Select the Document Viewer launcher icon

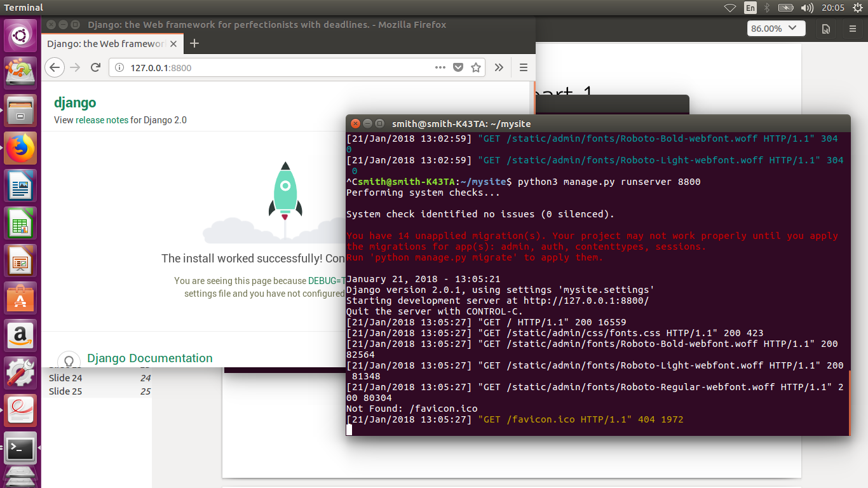21,411
